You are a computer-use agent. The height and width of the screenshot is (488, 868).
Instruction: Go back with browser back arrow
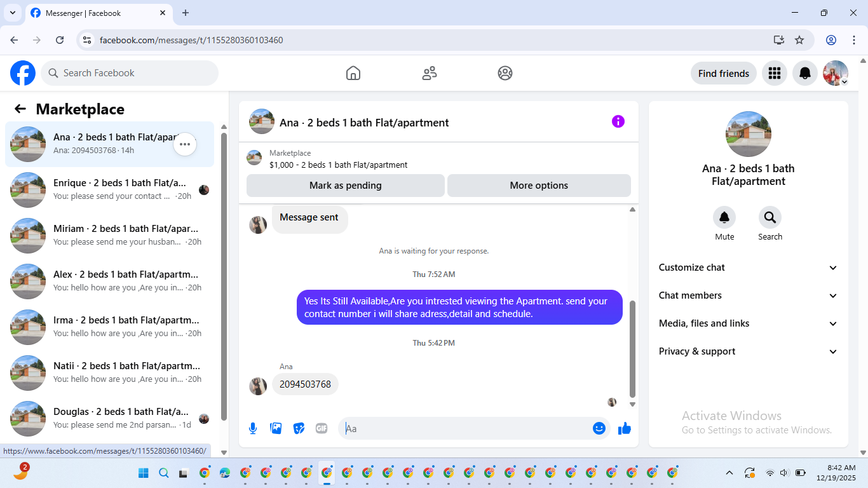coord(14,40)
